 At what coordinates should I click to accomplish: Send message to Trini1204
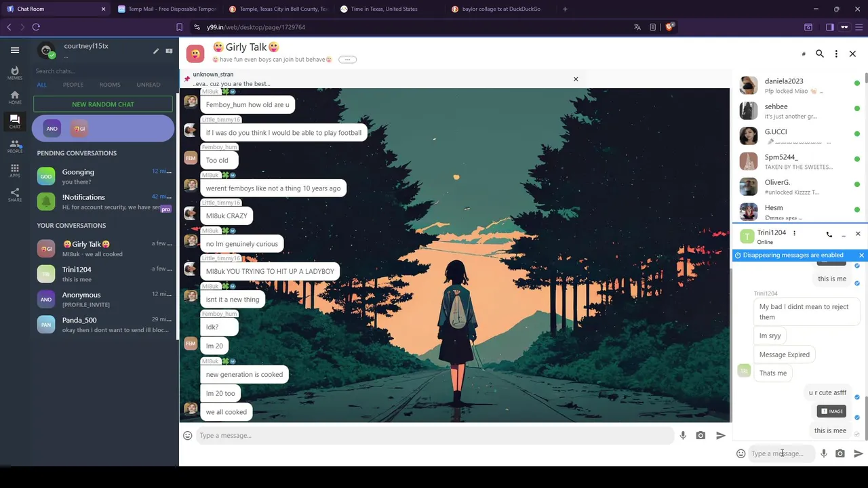(x=859, y=453)
